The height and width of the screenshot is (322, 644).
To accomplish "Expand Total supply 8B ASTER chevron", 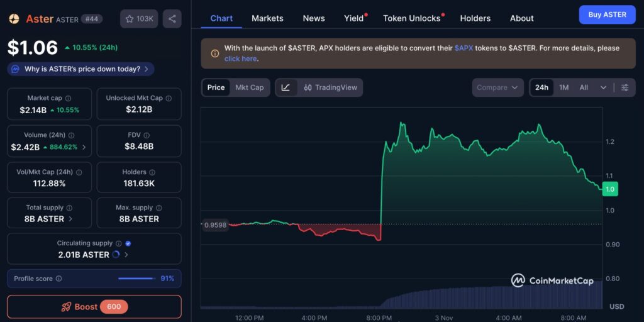I will 70,219.
